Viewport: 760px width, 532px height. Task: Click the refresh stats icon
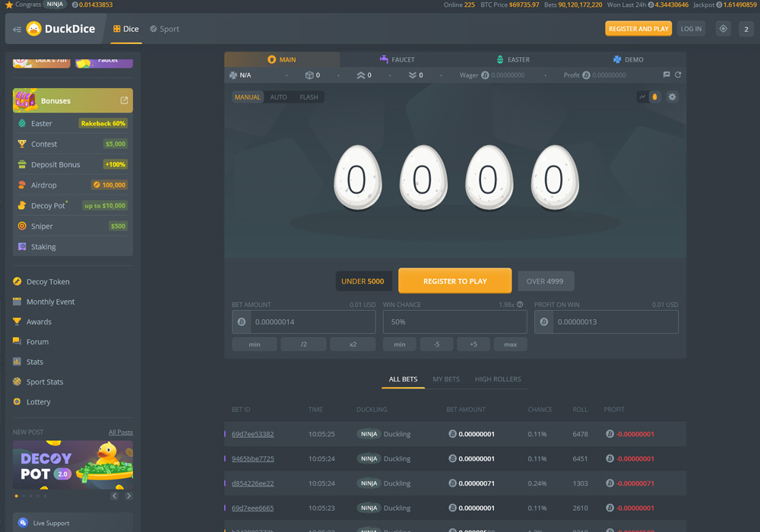click(678, 74)
